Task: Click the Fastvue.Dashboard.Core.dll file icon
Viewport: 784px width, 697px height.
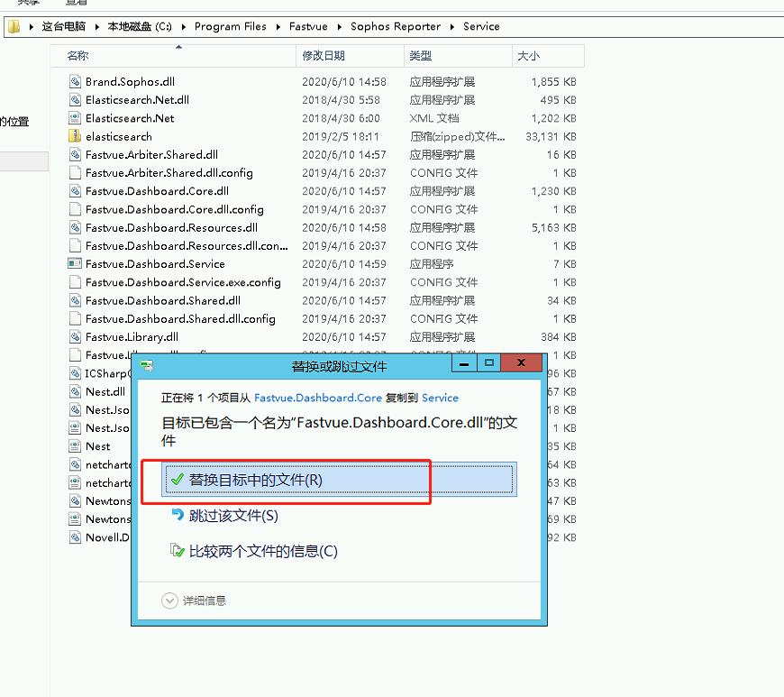Action: (x=75, y=191)
